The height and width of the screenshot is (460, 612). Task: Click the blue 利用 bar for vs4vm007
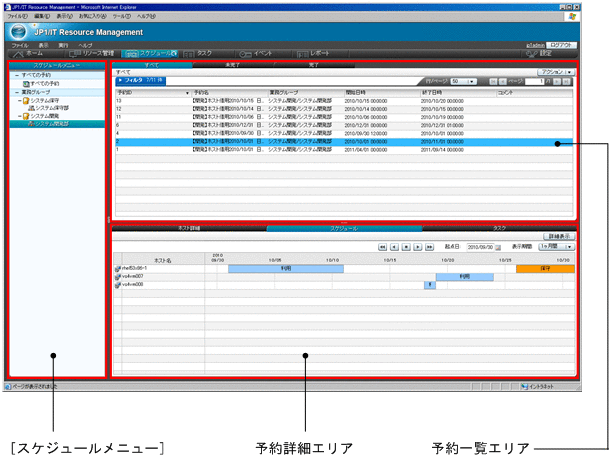464,277
